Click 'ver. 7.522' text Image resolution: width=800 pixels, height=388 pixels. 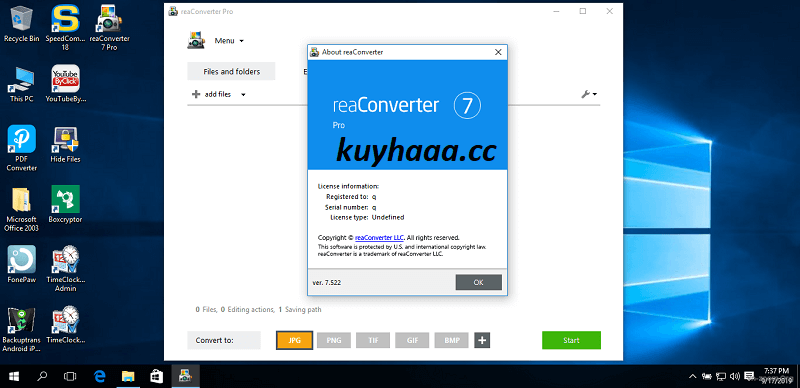point(327,282)
